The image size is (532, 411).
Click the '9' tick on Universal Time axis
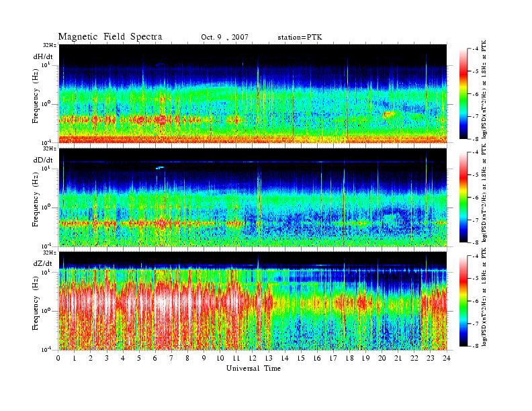tap(204, 358)
